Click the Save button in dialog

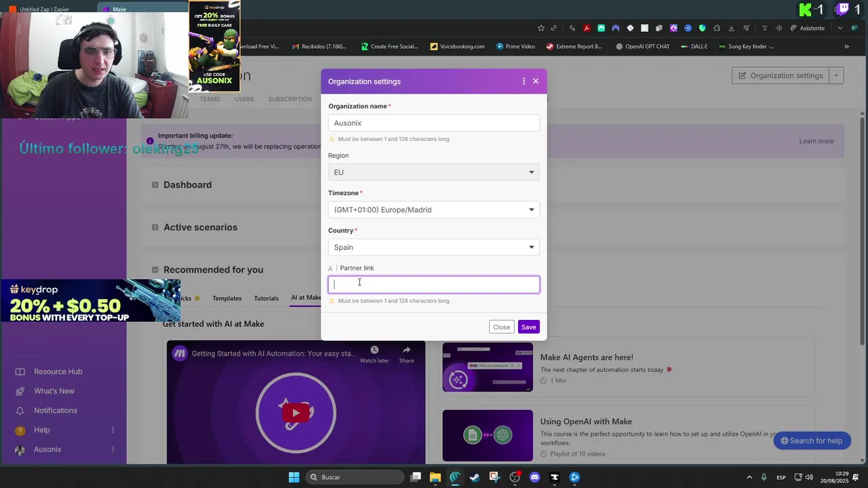tap(528, 327)
